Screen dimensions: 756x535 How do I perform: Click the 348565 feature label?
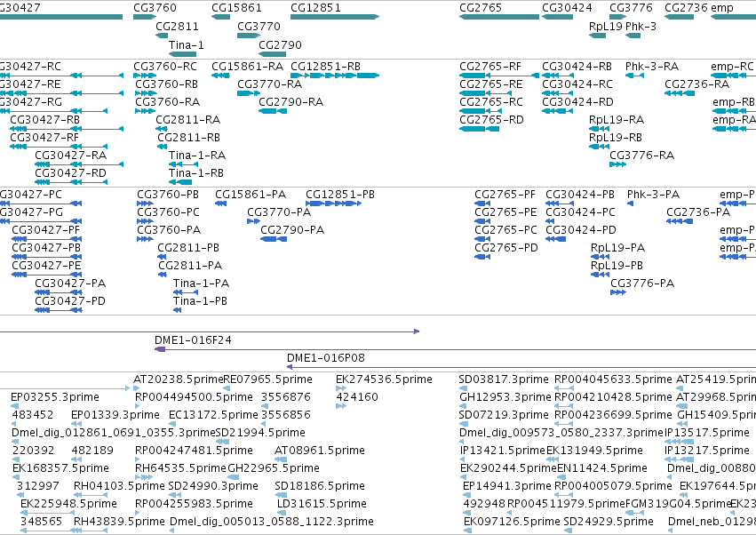click(x=41, y=522)
